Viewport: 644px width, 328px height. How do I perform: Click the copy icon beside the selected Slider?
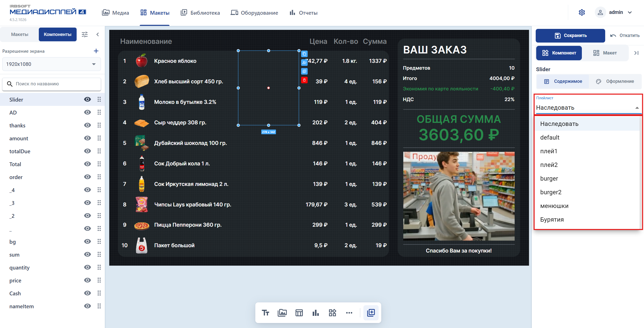[304, 54]
